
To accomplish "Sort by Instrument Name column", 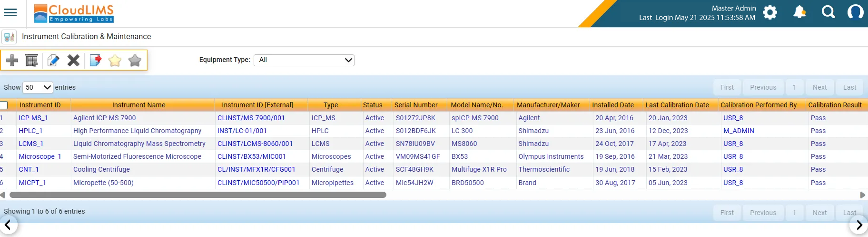I will pos(139,105).
